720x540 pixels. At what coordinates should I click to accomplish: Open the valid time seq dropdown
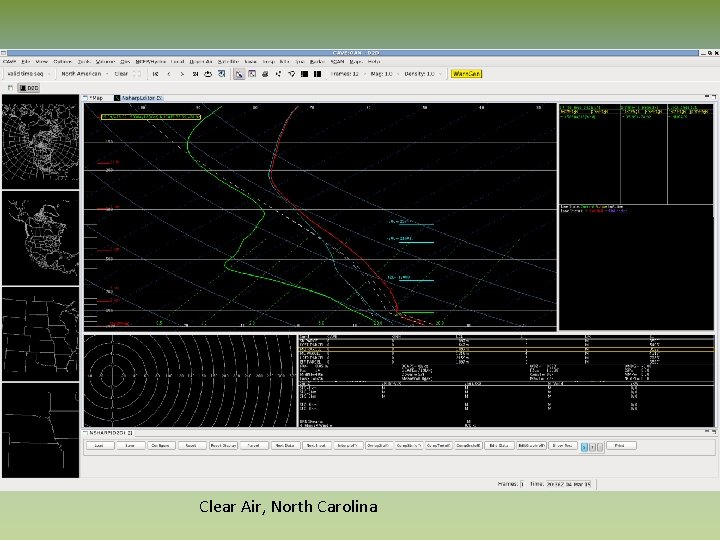click(x=28, y=74)
